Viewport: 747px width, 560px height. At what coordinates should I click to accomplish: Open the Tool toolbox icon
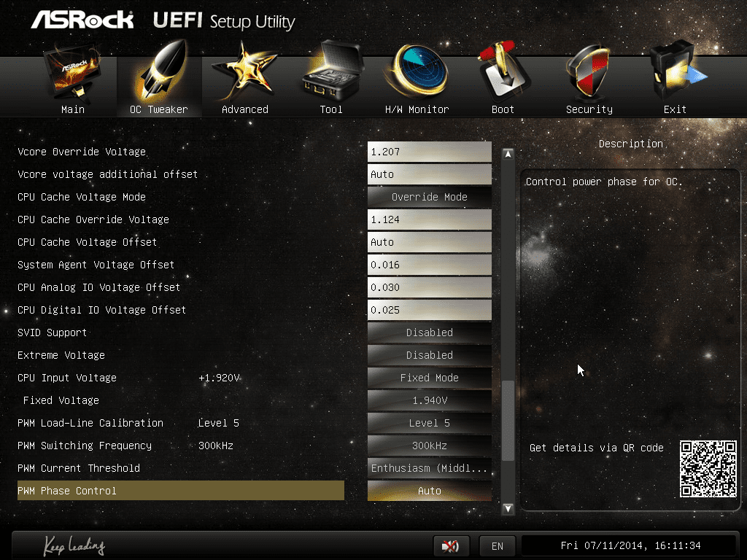point(332,71)
